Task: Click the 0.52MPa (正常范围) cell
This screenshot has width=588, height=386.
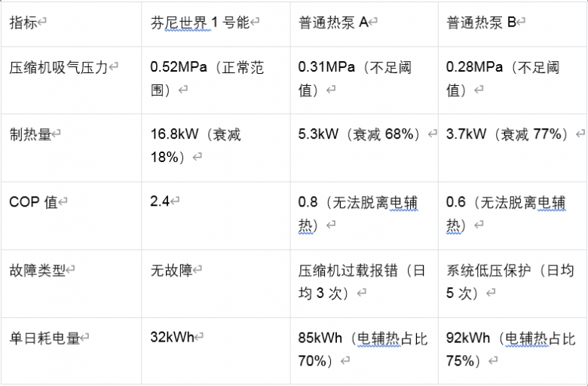Action: [x=207, y=78]
